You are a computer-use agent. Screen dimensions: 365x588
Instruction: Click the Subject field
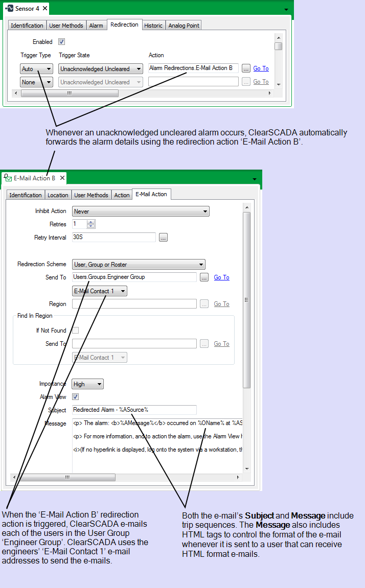[x=134, y=410]
